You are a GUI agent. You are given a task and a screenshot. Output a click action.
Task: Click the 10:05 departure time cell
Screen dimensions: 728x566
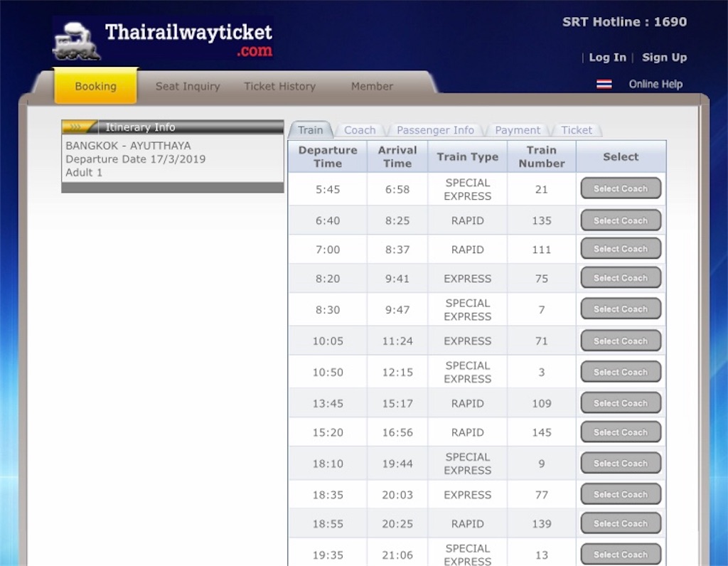[x=328, y=341]
